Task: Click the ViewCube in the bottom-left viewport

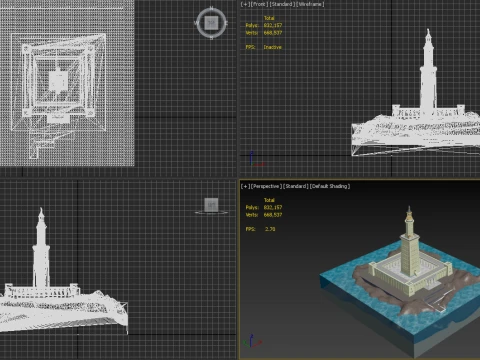Action: [x=211, y=205]
